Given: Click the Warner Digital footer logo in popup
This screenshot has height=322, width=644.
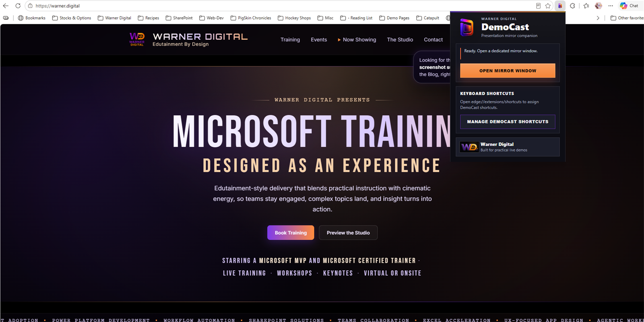Looking at the screenshot, I should (x=469, y=147).
